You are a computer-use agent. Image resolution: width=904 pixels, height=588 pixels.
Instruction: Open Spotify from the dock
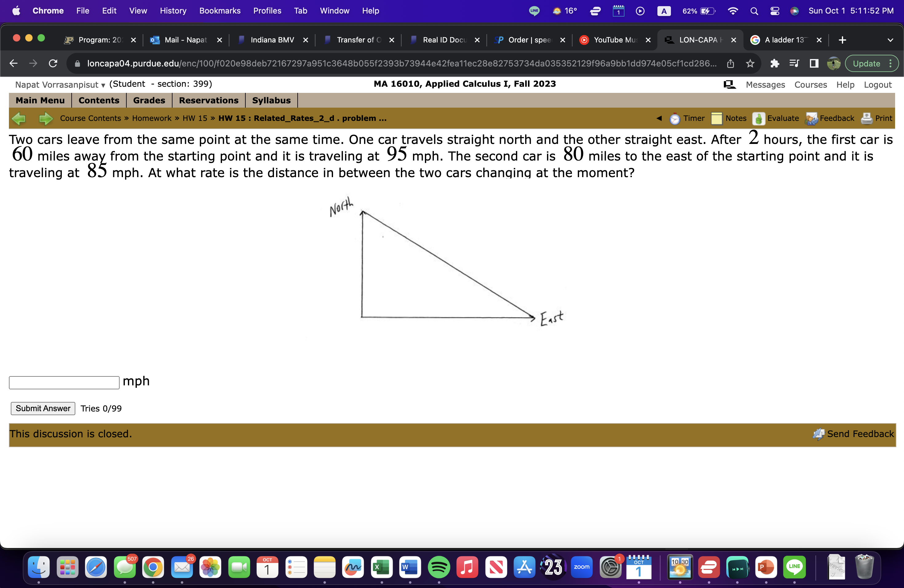pyautogui.click(x=439, y=567)
